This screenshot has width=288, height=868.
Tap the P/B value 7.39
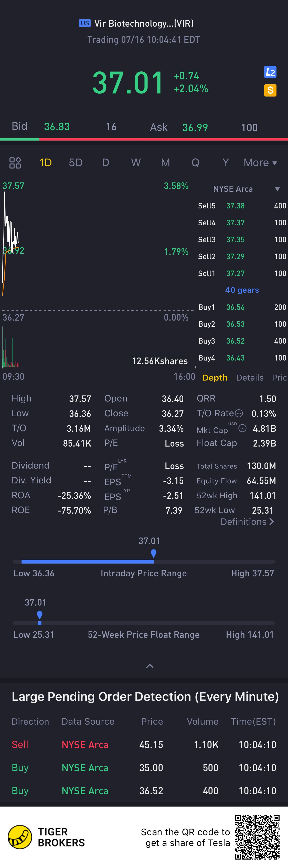click(x=174, y=510)
